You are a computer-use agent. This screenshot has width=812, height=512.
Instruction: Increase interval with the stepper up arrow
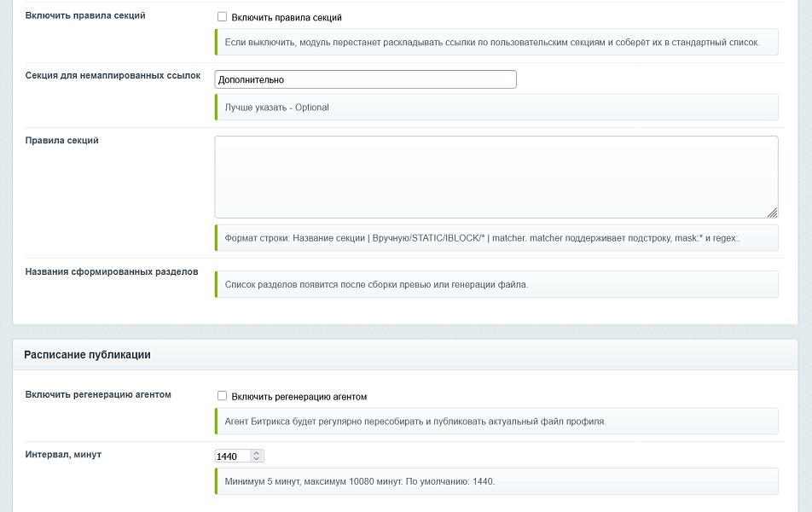click(x=257, y=453)
